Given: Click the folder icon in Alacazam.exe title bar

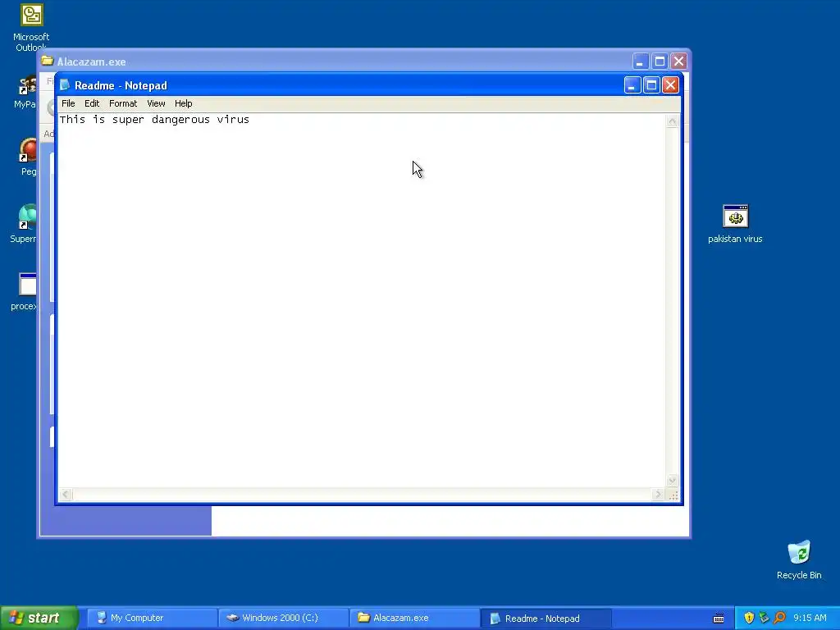Looking at the screenshot, I should coord(47,61).
